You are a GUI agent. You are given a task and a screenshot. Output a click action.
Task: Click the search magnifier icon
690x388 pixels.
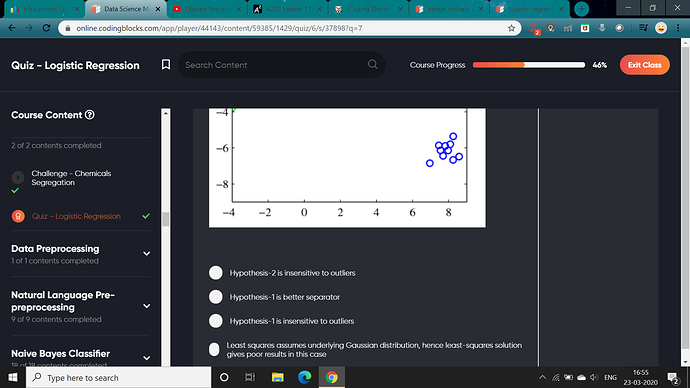[373, 64]
